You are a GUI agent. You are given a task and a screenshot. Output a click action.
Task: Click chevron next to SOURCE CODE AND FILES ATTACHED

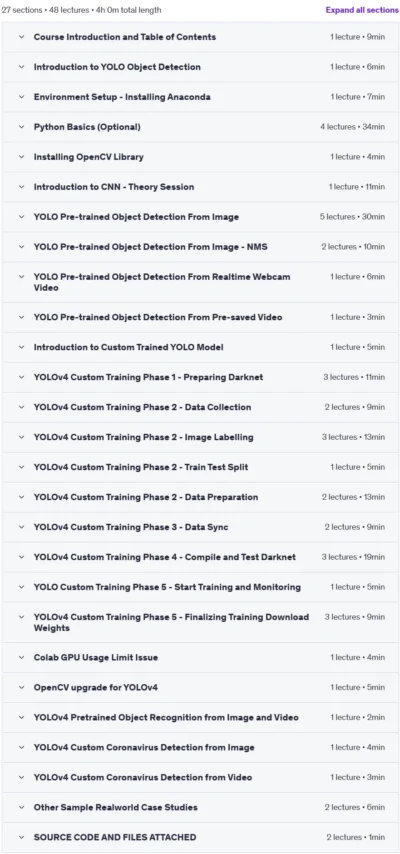pyautogui.click(x=21, y=837)
